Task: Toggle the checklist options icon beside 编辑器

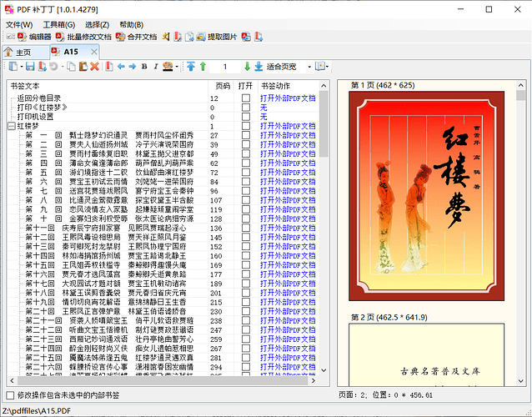Action: point(10,37)
